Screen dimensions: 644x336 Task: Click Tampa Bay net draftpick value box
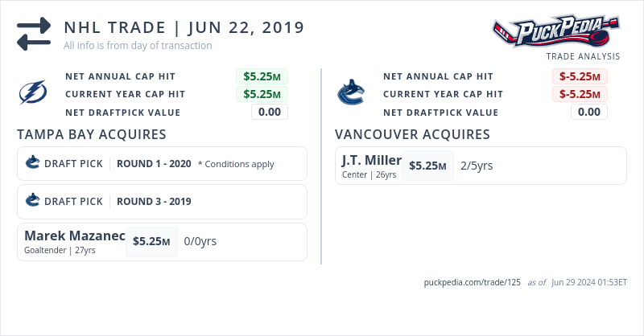tap(269, 112)
